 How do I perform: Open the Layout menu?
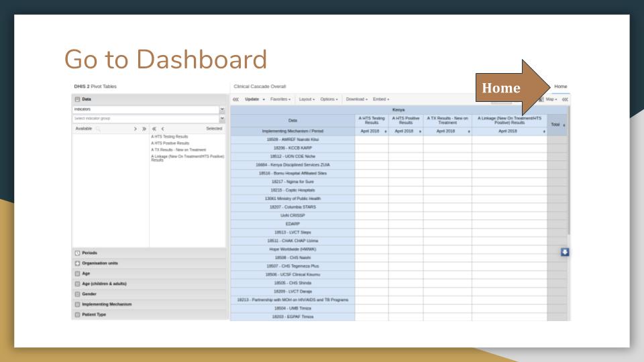pos(307,99)
